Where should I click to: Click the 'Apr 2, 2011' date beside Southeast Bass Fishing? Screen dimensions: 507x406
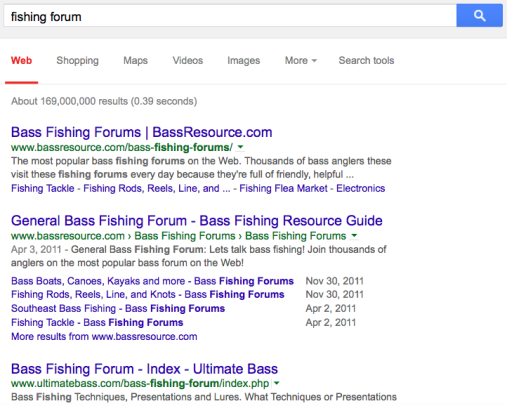[x=331, y=308]
